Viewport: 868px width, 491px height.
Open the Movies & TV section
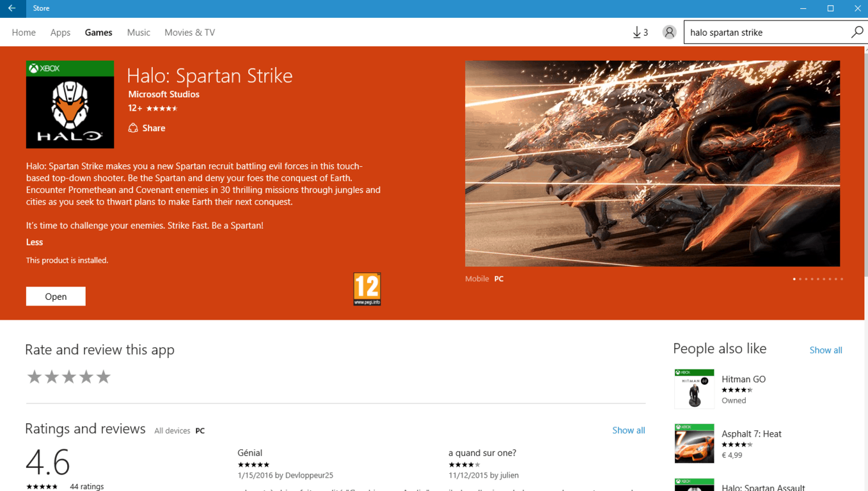click(189, 32)
